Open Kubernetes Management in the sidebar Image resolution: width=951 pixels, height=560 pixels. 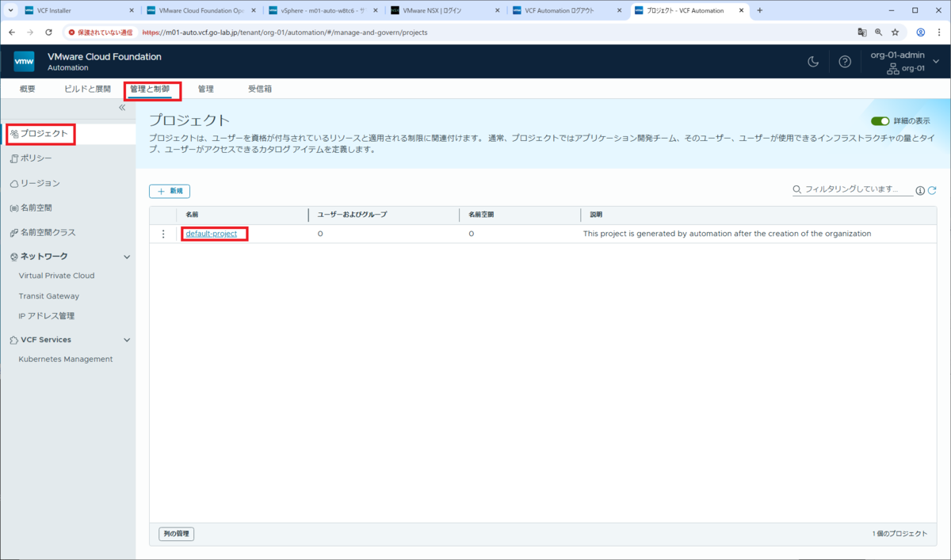pyautogui.click(x=65, y=359)
